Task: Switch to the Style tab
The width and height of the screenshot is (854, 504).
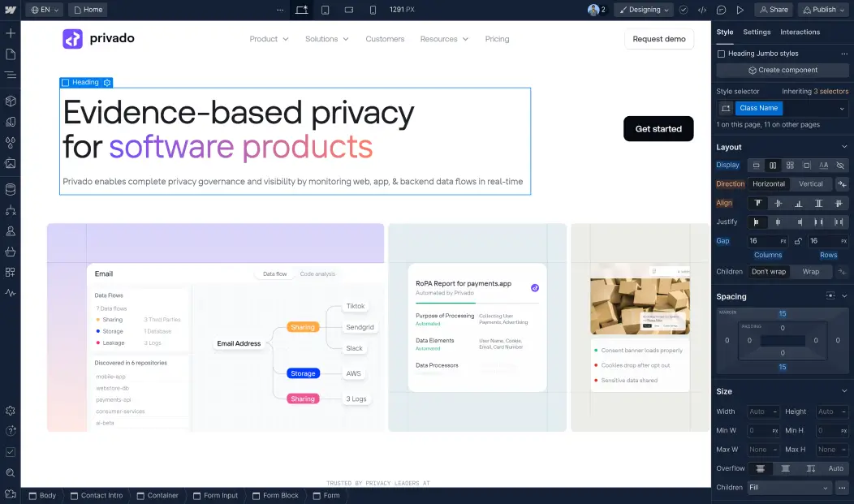Action: tap(724, 32)
